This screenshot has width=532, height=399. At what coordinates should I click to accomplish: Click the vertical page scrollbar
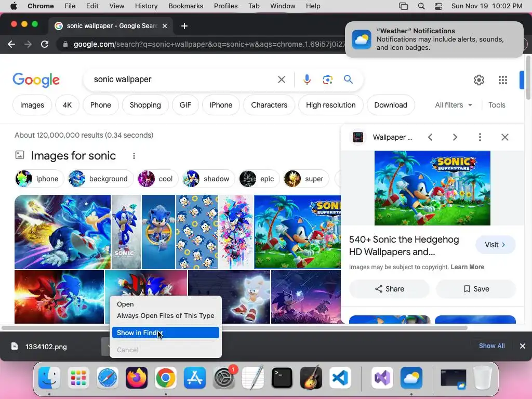pos(528,77)
